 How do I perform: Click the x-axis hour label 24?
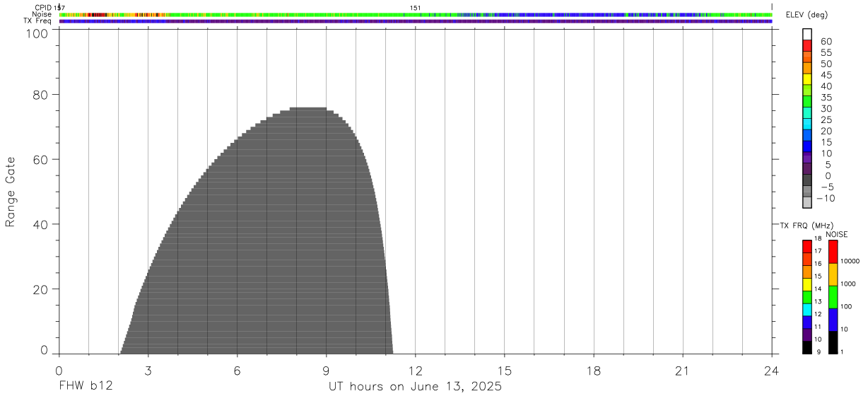pos(771,371)
